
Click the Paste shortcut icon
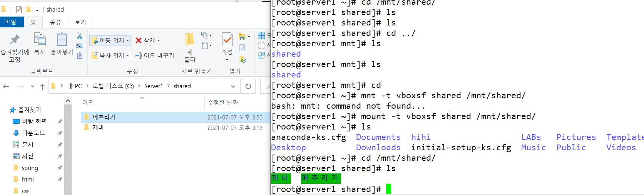pyautogui.click(x=80, y=56)
